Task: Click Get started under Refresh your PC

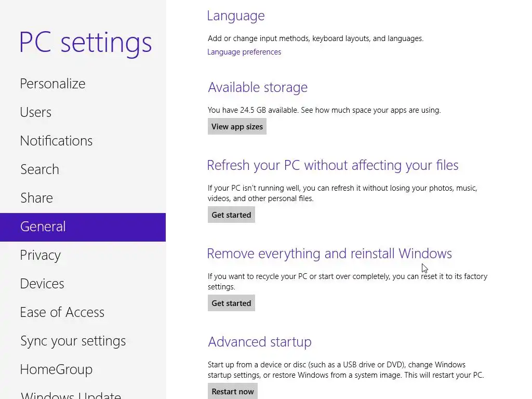Action: pyautogui.click(x=231, y=215)
